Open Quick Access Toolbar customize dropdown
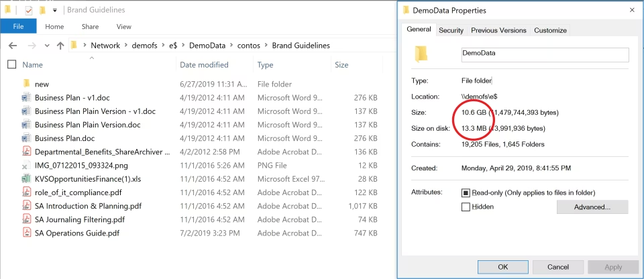Image resolution: width=644 pixels, height=279 pixels. tap(54, 11)
